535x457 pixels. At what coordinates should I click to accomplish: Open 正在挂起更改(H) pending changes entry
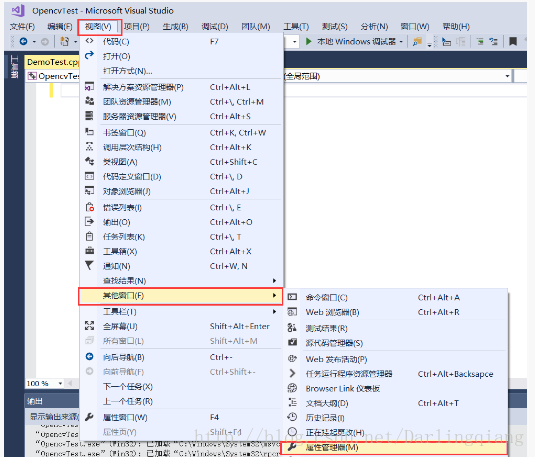pyautogui.click(x=396, y=432)
